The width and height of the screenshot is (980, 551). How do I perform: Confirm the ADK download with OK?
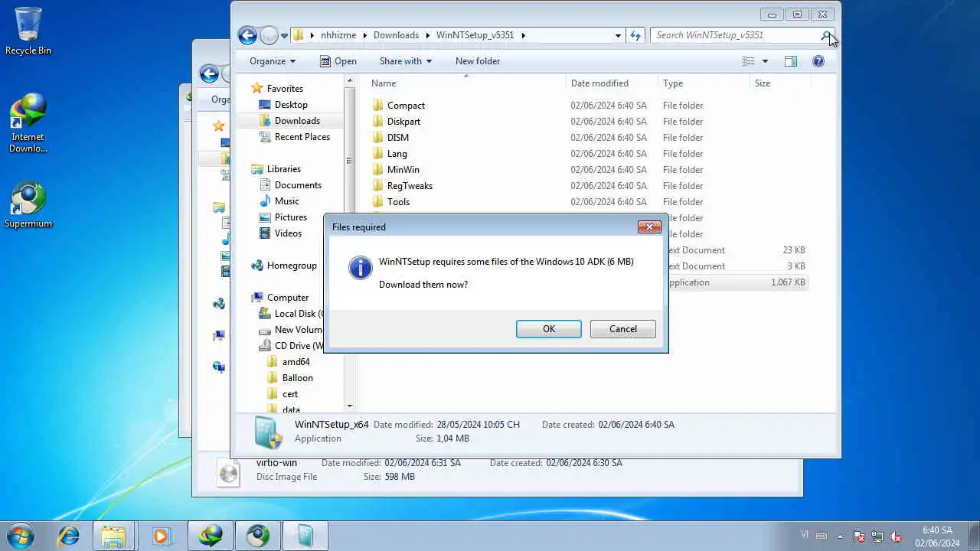click(548, 329)
